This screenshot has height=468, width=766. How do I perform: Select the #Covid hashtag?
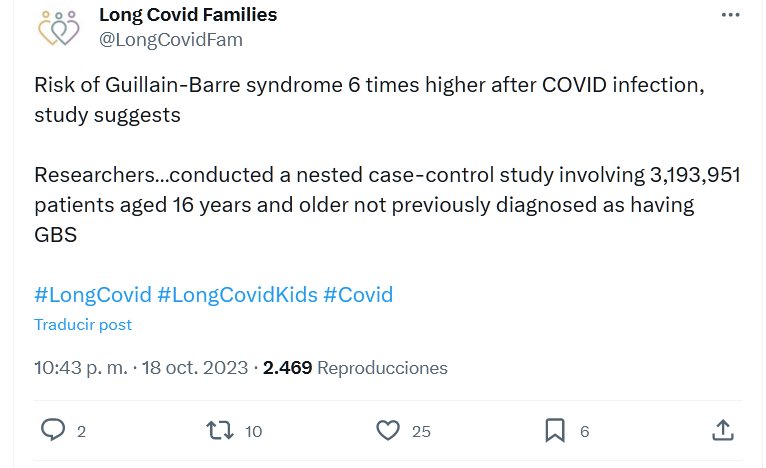coord(358,295)
